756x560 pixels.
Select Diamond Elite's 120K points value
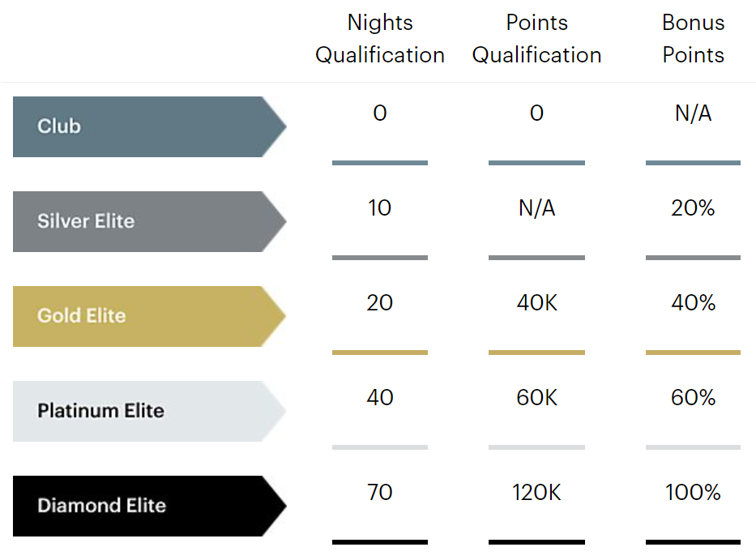click(536, 493)
